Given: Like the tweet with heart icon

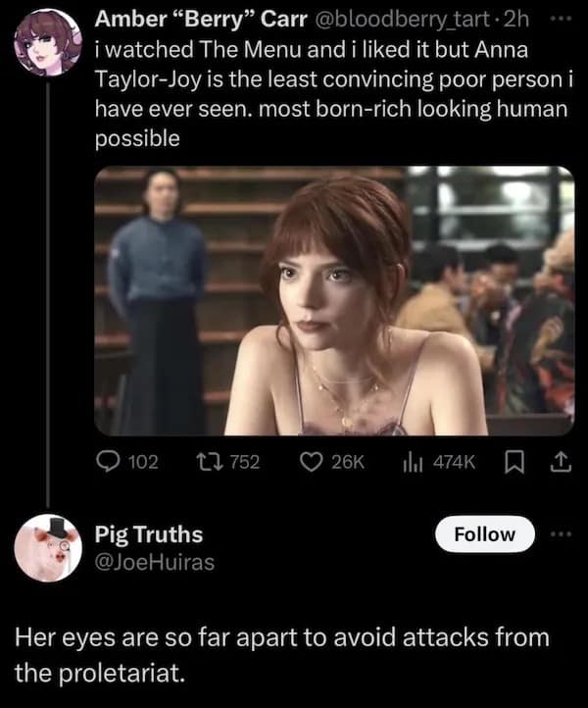Looking at the screenshot, I should (311, 462).
